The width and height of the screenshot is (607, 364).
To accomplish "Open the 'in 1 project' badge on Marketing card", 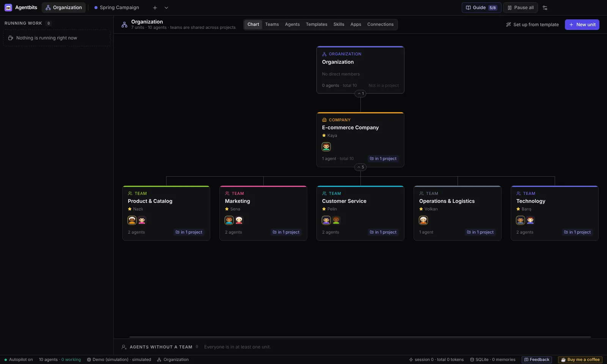I will pos(286,232).
